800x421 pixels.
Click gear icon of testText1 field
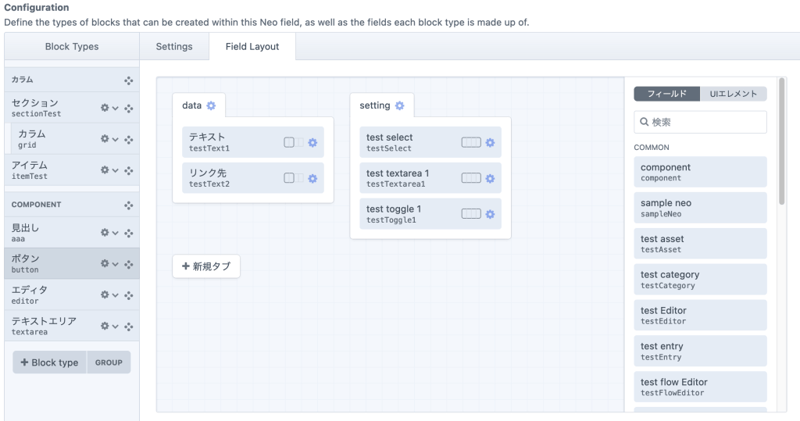tap(313, 143)
